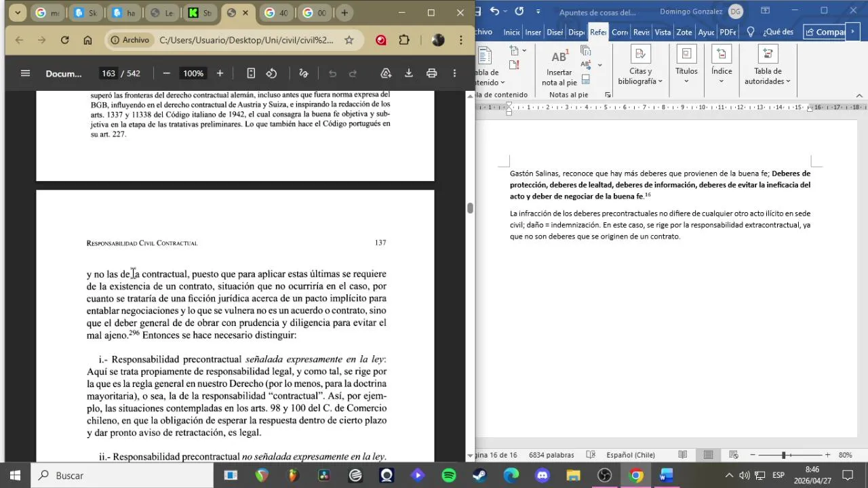
Task: Save PDF to Drive icon
Action: point(386,73)
